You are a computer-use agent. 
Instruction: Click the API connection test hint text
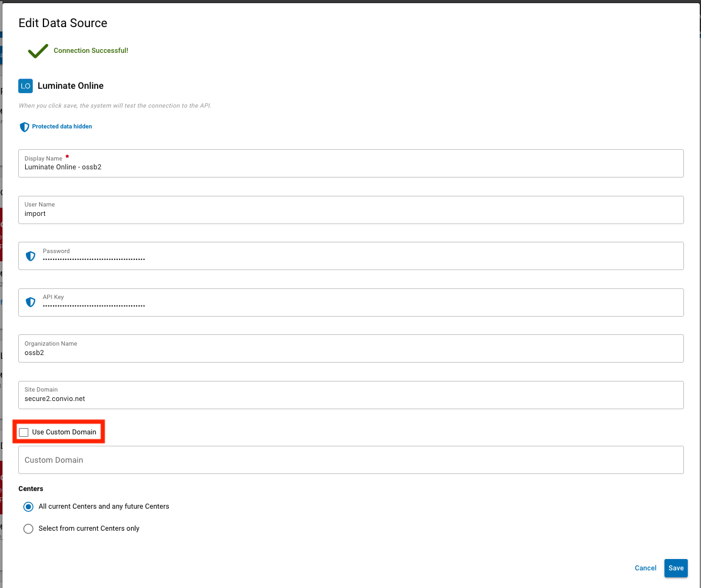115,106
